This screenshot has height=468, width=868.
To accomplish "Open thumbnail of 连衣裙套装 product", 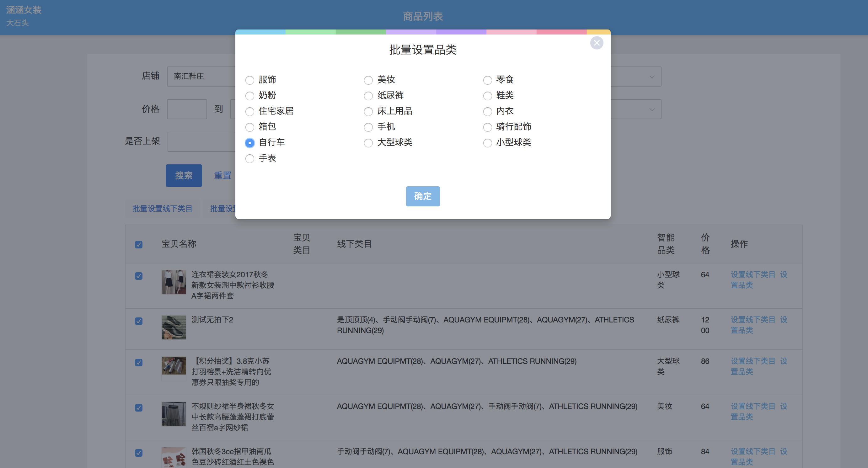I will point(174,282).
